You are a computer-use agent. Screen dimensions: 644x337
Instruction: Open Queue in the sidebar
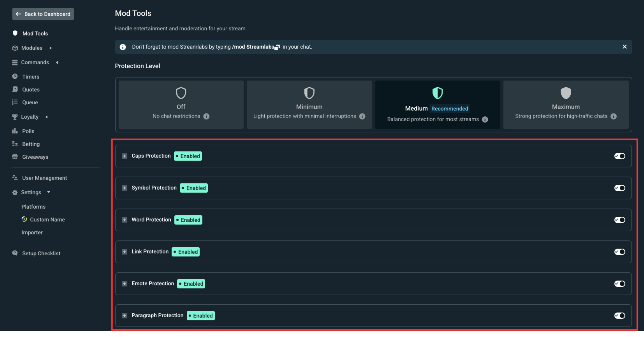(30, 102)
